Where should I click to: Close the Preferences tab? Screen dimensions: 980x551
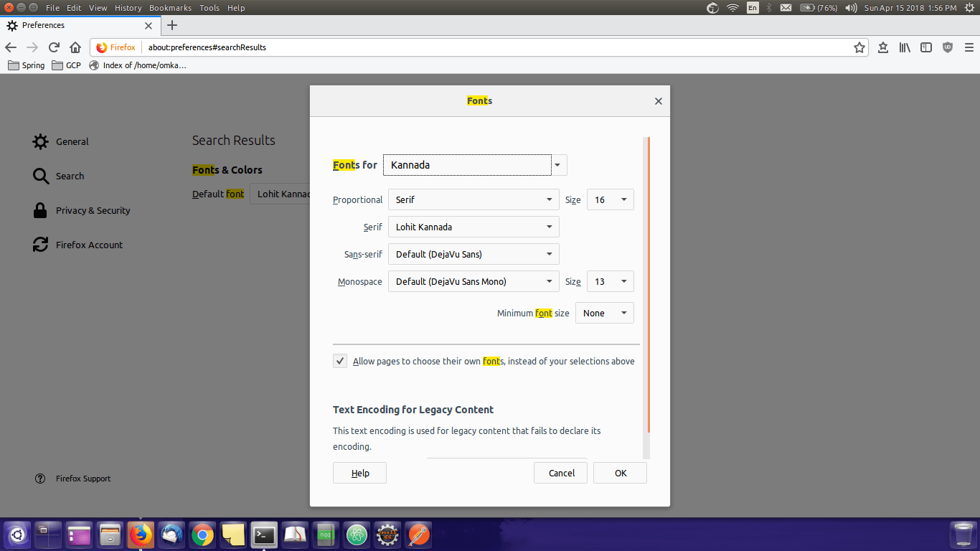pyautogui.click(x=149, y=25)
